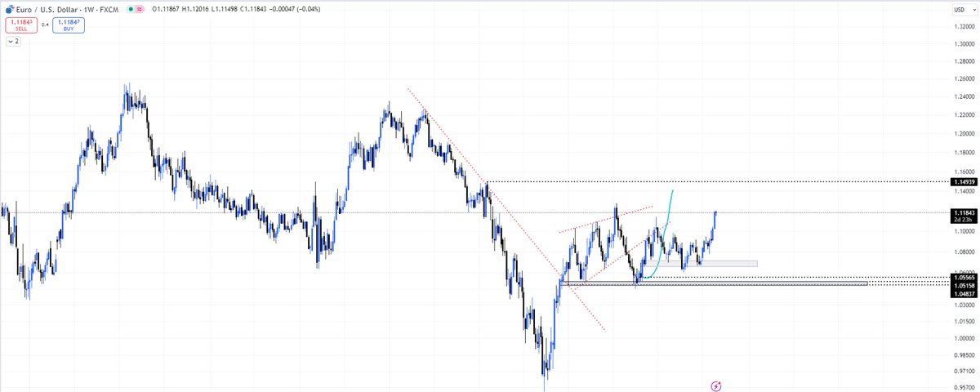Select the long red dotted descending trendline
Screen dimensions: 980x392
[506, 210]
